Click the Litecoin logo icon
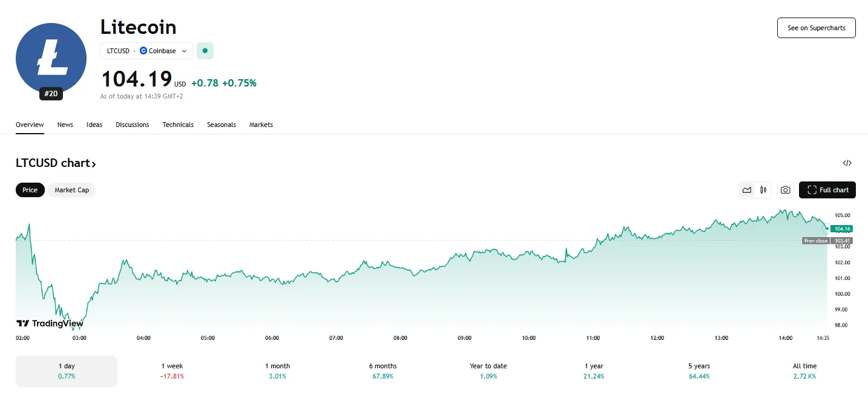Viewport: 868px width, 404px height. click(x=51, y=58)
